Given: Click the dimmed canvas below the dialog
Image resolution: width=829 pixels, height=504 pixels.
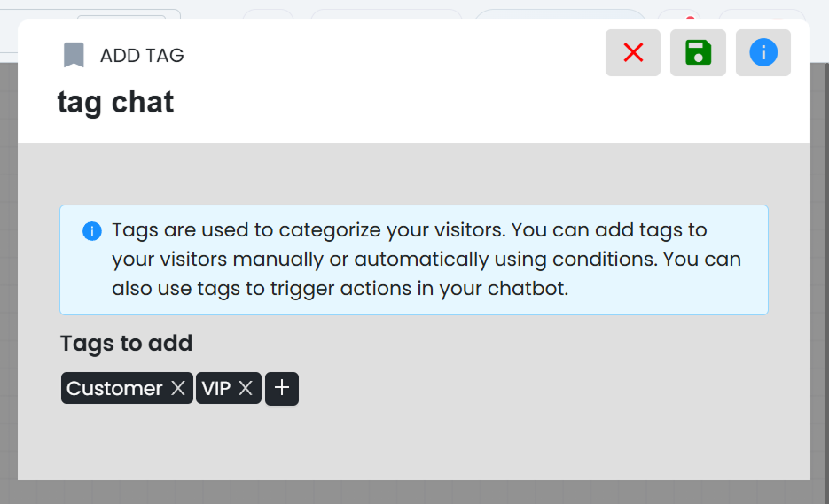Looking at the screenshot, I should tap(414, 492).
